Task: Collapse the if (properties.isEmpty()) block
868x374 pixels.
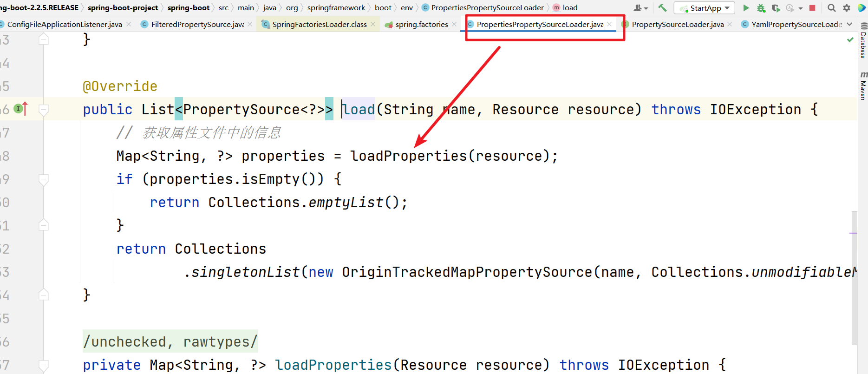Action: 44,179
